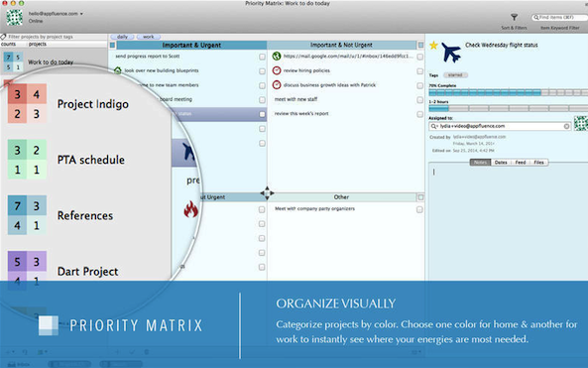Click the square icon left of Important & Urgent header
The height and width of the screenshot is (368, 588).
pos(112,45)
